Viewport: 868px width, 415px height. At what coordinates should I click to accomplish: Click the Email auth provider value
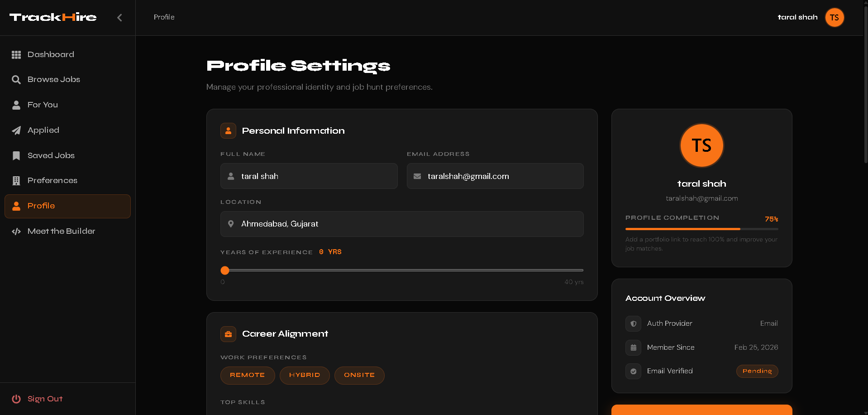pyautogui.click(x=769, y=323)
